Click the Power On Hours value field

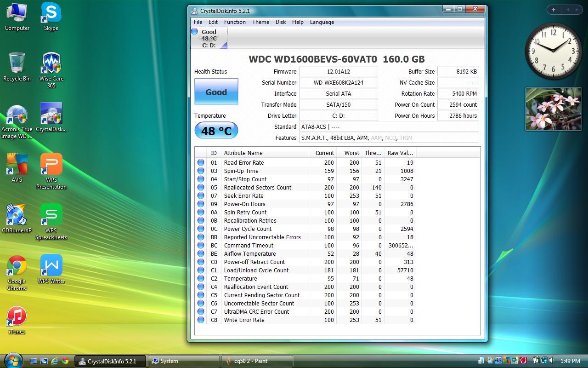pos(458,115)
